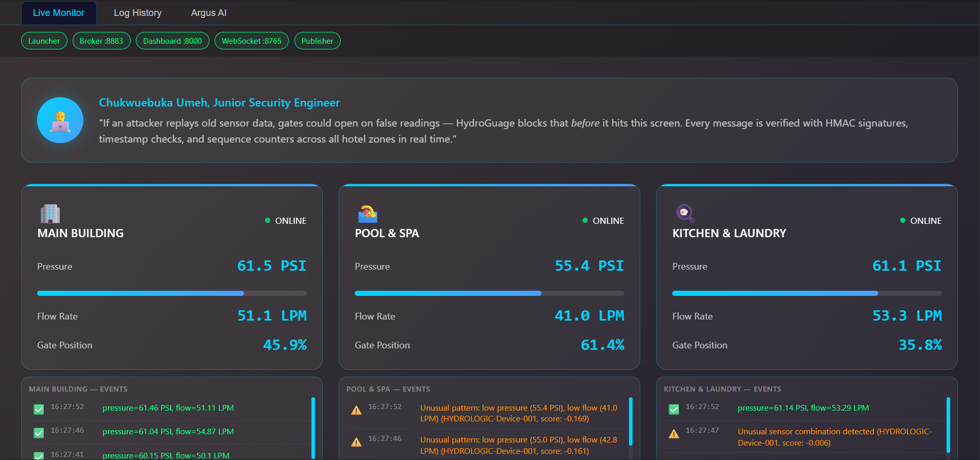This screenshot has height=460, width=980.
Task: Click 'MAIN BUILDING — EVENTS' header
Action: point(78,389)
